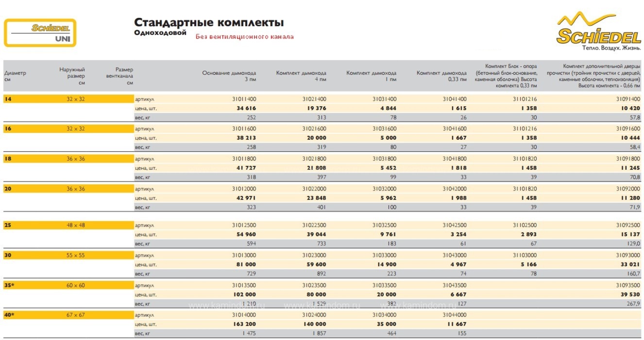Click the 40* diameter row header

coord(9,315)
